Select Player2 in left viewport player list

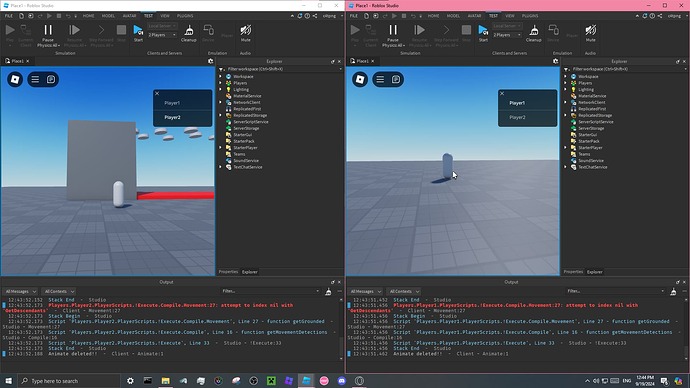coord(183,117)
